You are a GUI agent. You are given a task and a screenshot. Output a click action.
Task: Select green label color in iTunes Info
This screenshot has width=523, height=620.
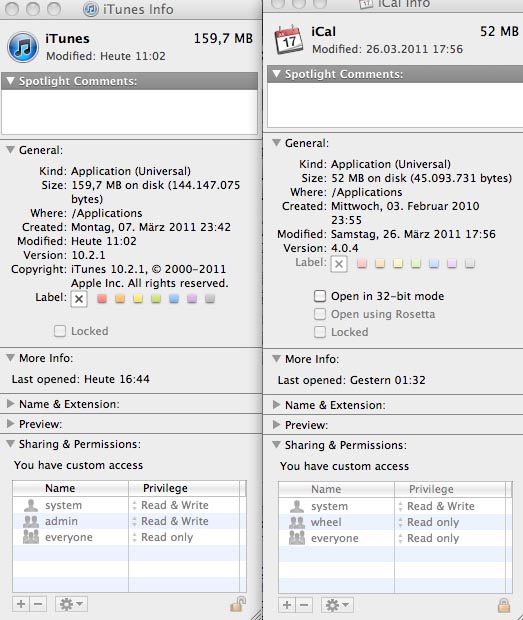[156, 299]
